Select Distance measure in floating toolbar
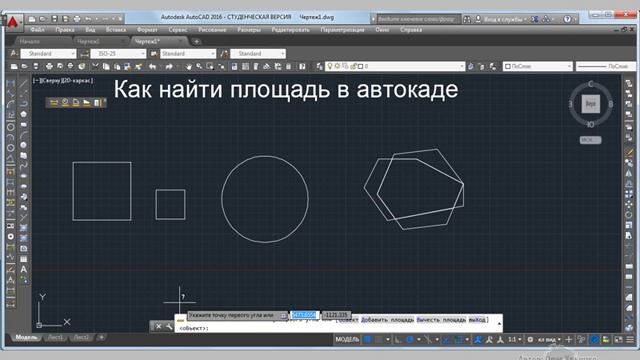Viewport: 640px width, 360px height. click(54, 102)
